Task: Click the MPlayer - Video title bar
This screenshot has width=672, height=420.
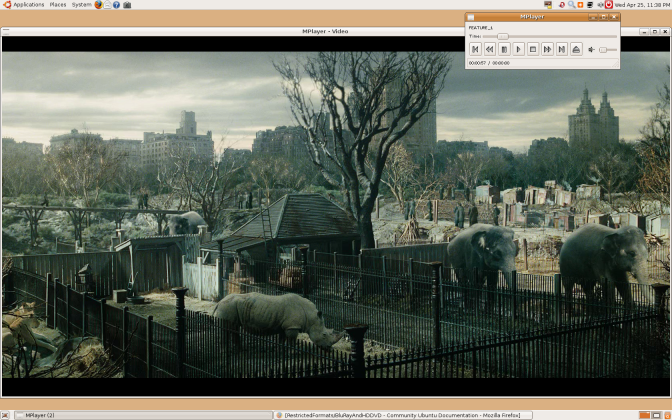Action: tap(325, 31)
